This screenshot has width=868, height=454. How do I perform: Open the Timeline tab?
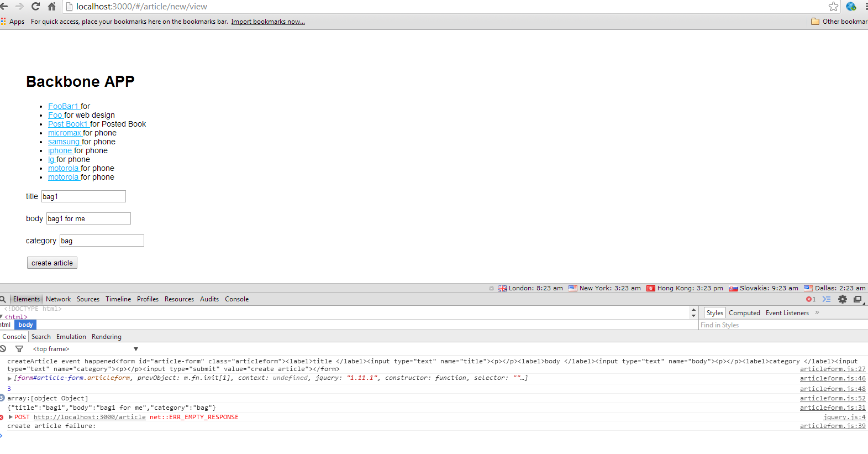click(x=118, y=299)
